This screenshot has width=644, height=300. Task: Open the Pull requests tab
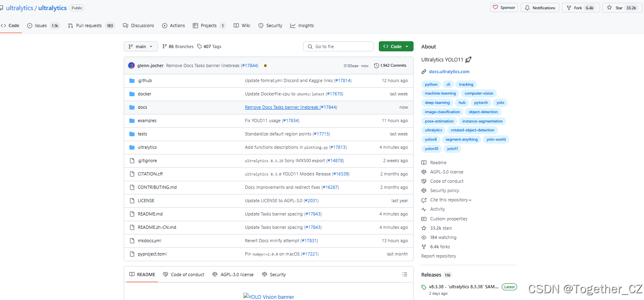[x=91, y=25]
